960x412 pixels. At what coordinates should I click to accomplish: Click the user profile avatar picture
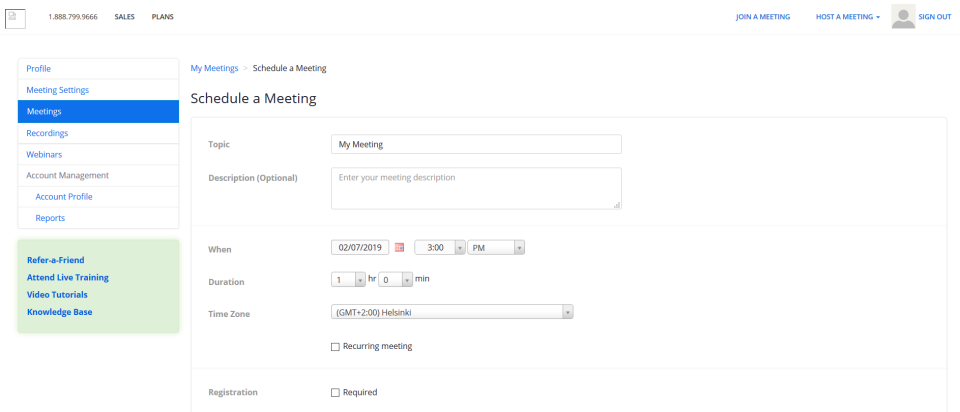903,17
